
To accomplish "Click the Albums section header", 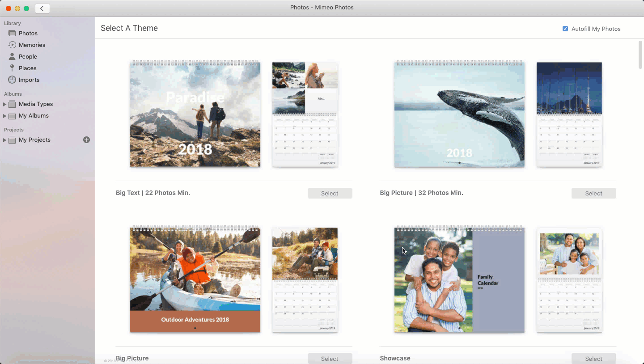I will click(x=13, y=94).
